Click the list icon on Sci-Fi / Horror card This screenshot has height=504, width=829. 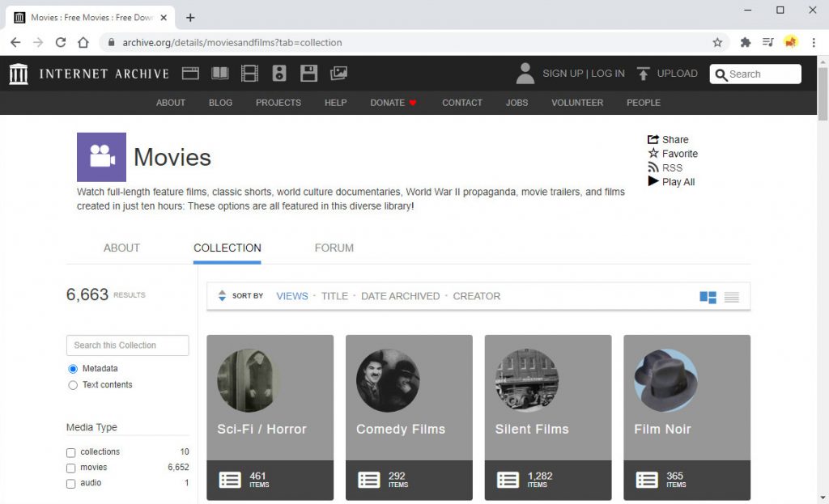pos(230,480)
